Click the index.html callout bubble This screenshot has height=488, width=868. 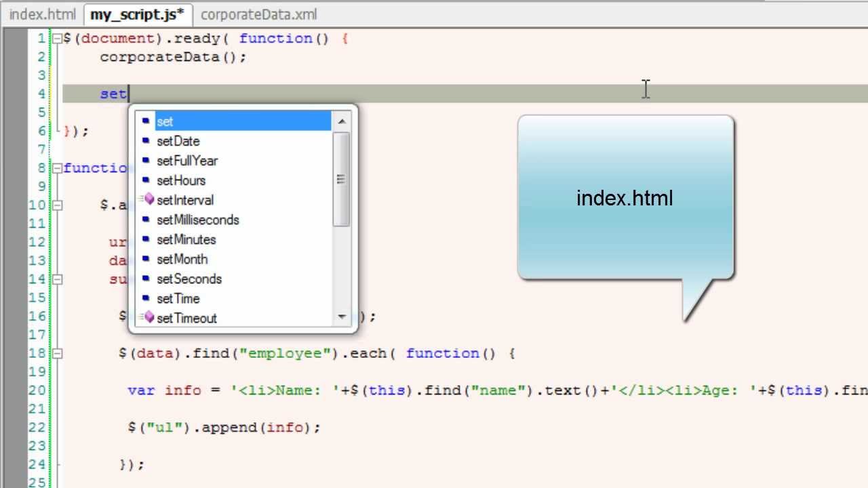point(625,198)
